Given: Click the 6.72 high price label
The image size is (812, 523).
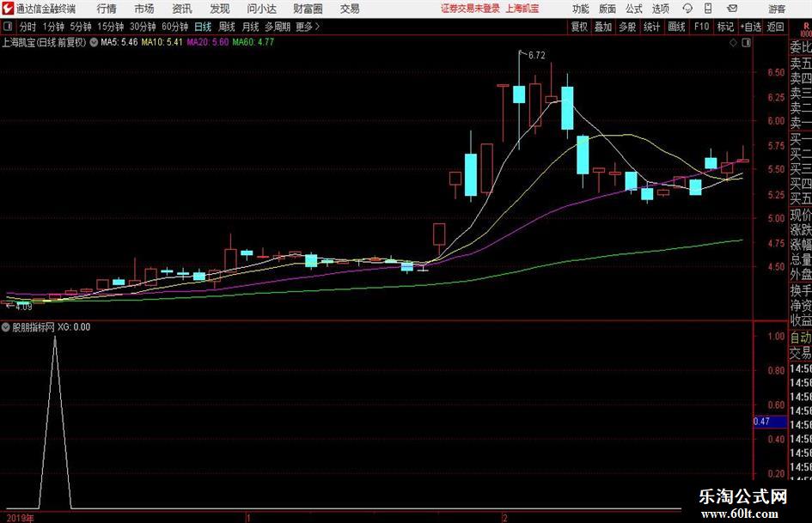Looking at the screenshot, I should coord(536,55).
